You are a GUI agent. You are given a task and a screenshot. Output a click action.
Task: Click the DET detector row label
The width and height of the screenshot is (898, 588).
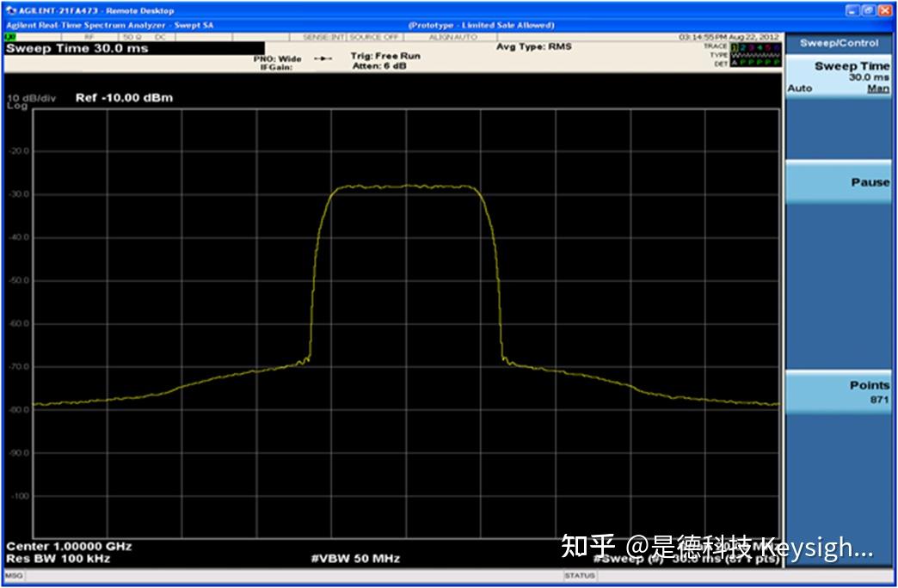(720, 64)
